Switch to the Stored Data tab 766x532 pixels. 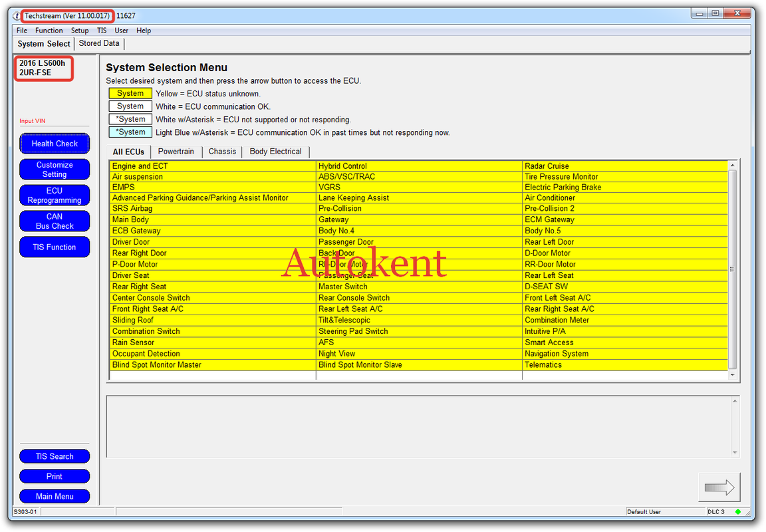tap(99, 43)
